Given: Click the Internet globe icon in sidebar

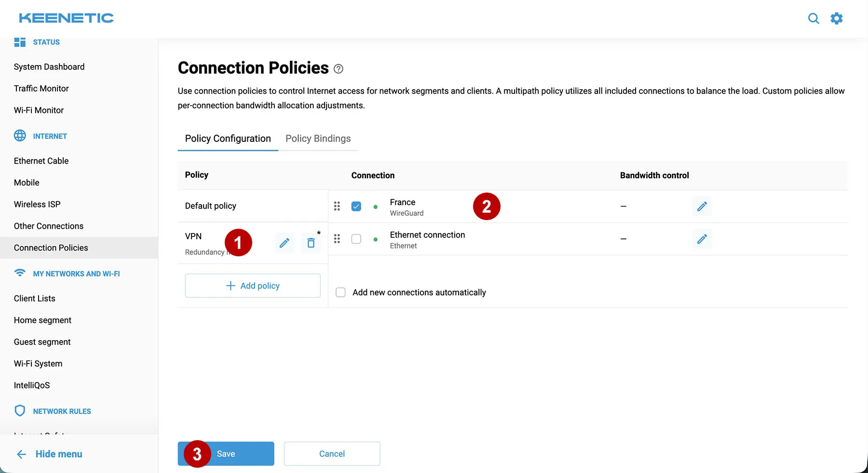Looking at the screenshot, I should (x=20, y=136).
